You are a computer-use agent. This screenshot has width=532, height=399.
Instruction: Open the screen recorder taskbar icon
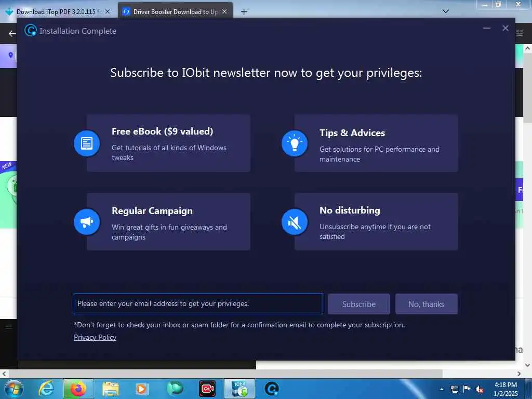click(x=207, y=389)
